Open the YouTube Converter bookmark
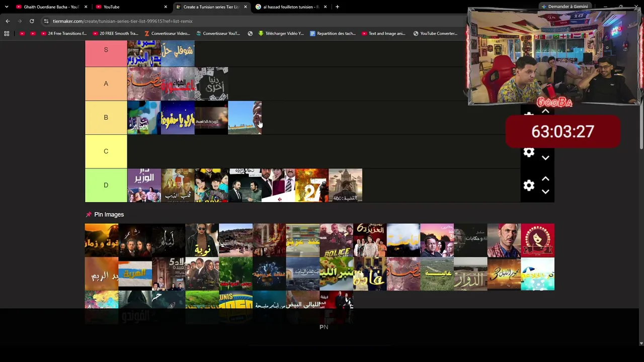644x362 pixels. point(435,34)
